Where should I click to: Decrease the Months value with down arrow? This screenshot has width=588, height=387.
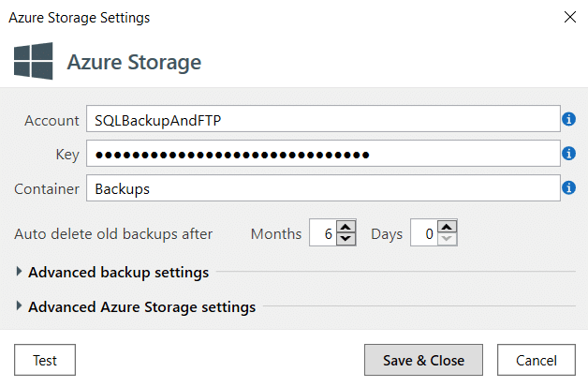(345, 239)
